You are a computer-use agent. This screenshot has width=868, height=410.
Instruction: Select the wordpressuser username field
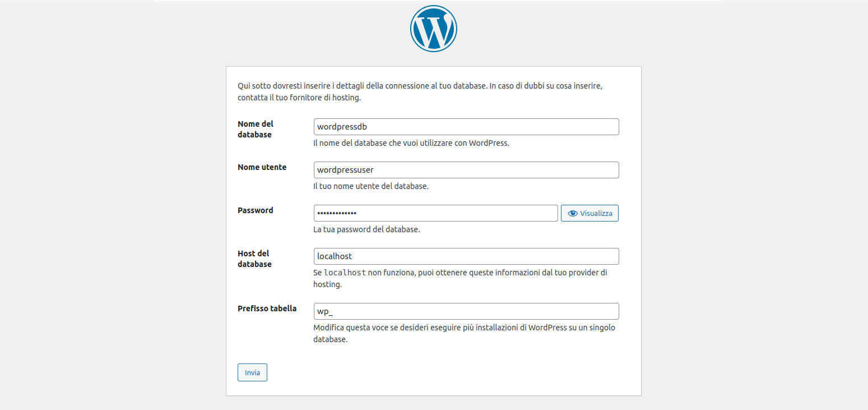pyautogui.click(x=466, y=170)
